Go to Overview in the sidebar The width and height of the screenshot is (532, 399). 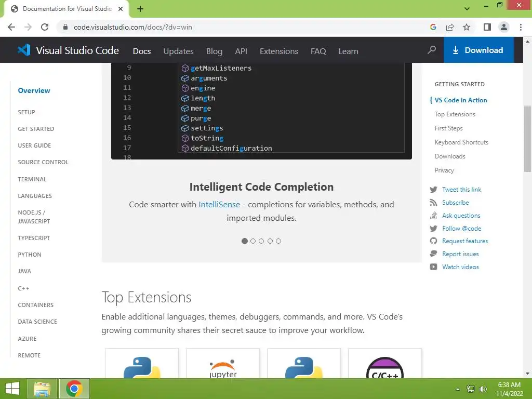click(34, 90)
